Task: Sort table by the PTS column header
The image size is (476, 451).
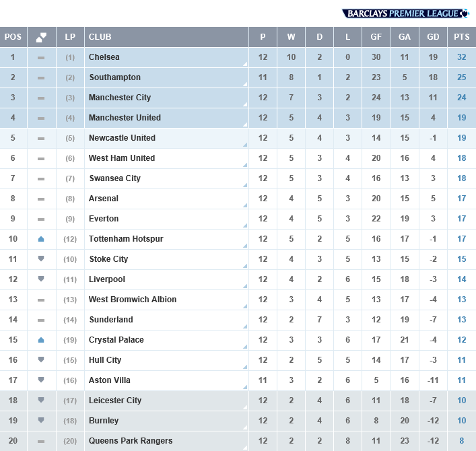Action: click(462, 37)
